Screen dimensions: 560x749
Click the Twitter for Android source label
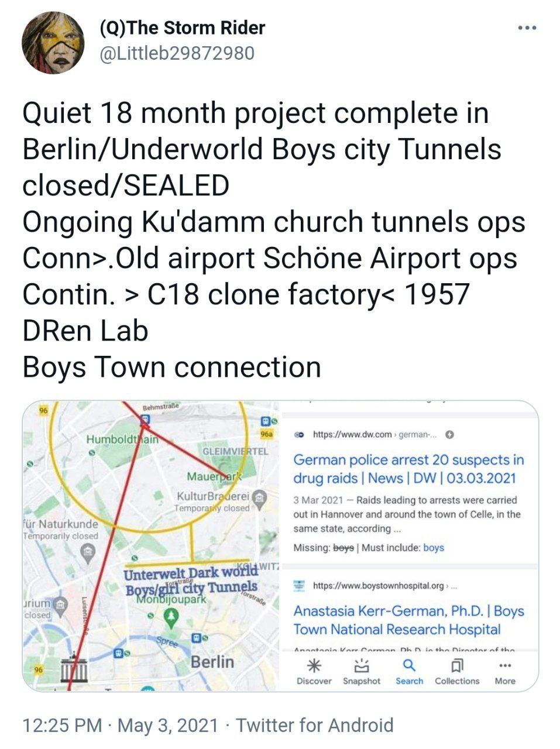click(314, 725)
